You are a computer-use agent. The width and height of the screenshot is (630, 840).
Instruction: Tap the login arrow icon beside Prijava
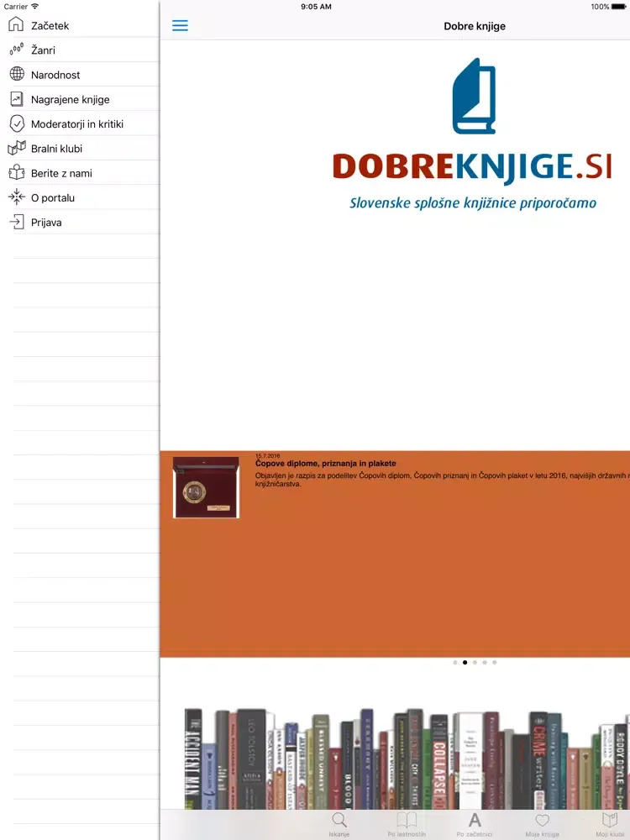17,221
